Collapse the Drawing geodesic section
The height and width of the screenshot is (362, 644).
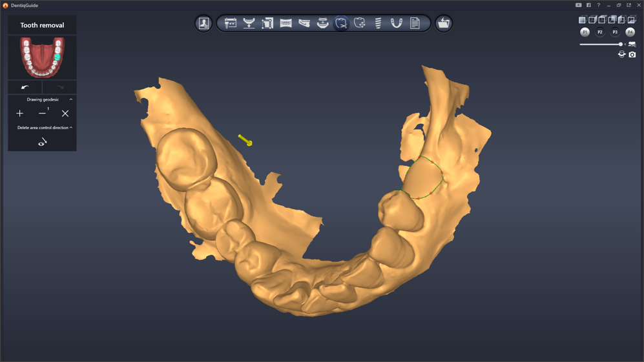[71, 99]
